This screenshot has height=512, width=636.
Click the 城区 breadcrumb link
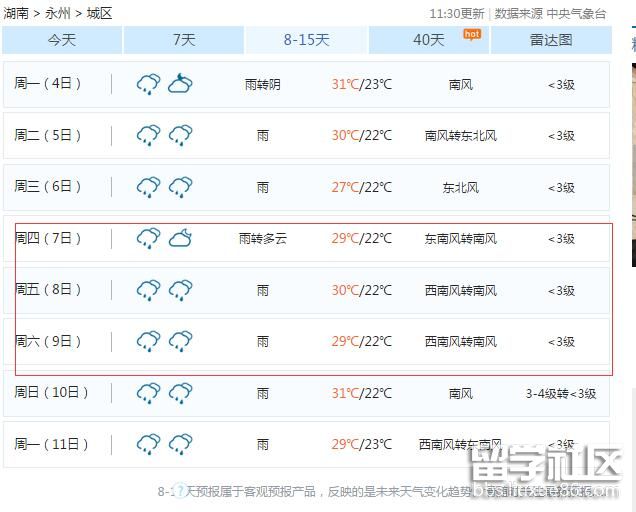(x=99, y=13)
